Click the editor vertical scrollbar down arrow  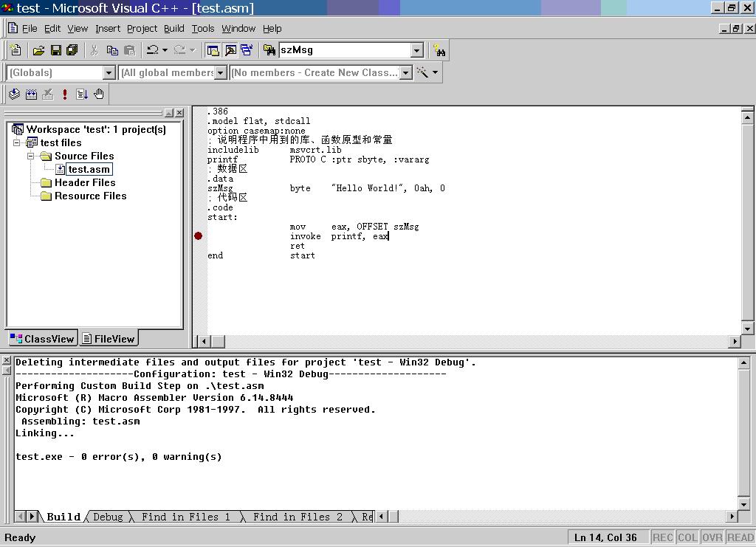747,328
